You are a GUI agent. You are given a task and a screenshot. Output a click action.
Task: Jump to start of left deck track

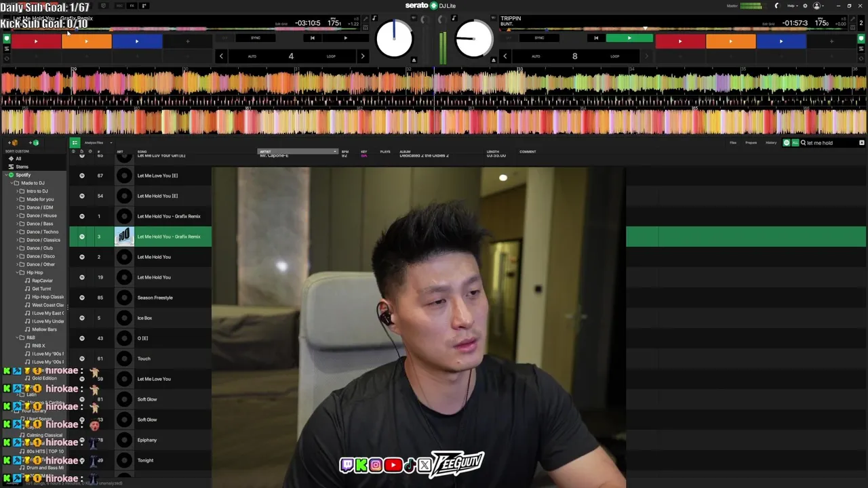(312, 38)
